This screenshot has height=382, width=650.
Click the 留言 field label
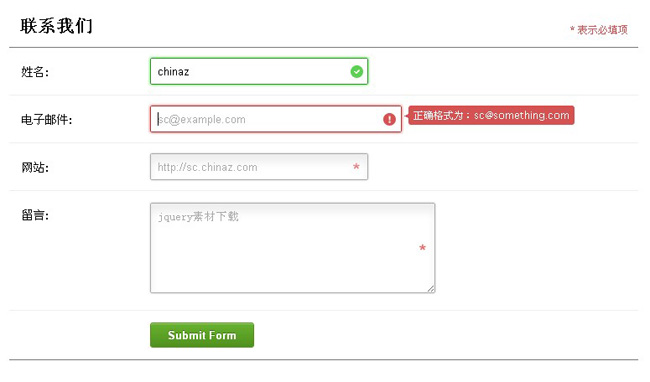click(35, 215)
